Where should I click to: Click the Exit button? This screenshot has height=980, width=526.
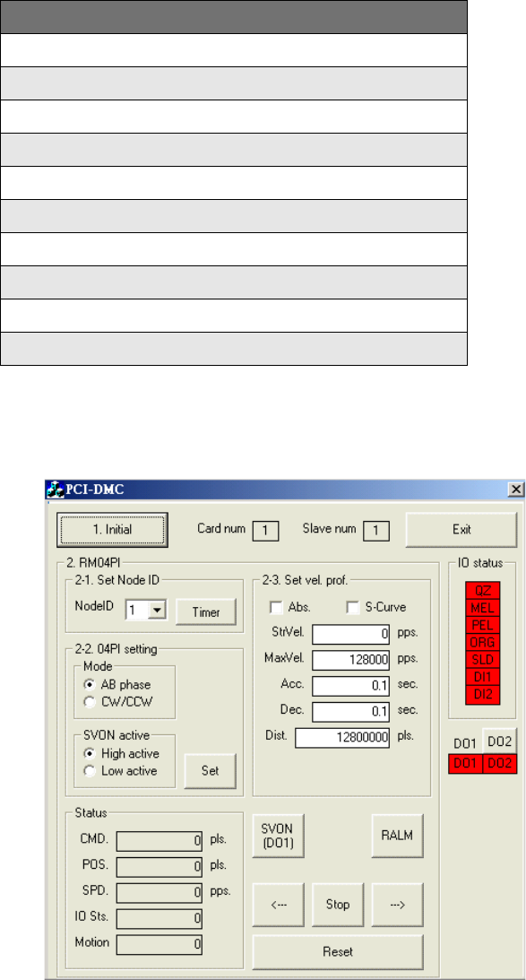coord(461,529)
